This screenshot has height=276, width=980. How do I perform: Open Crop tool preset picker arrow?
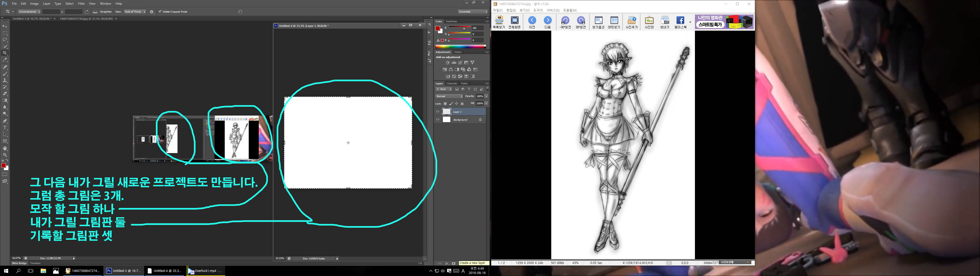[13, 12]
